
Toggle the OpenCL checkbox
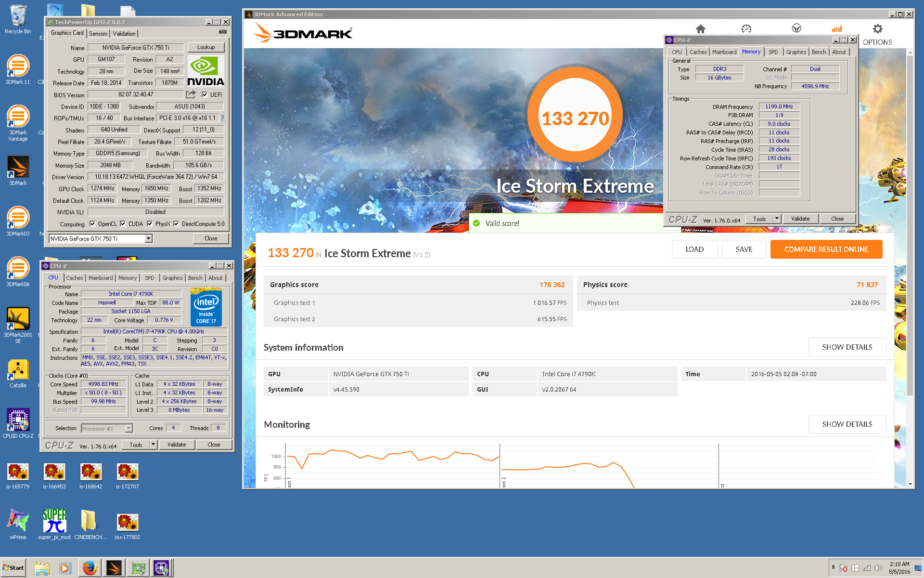pos(92,223)
